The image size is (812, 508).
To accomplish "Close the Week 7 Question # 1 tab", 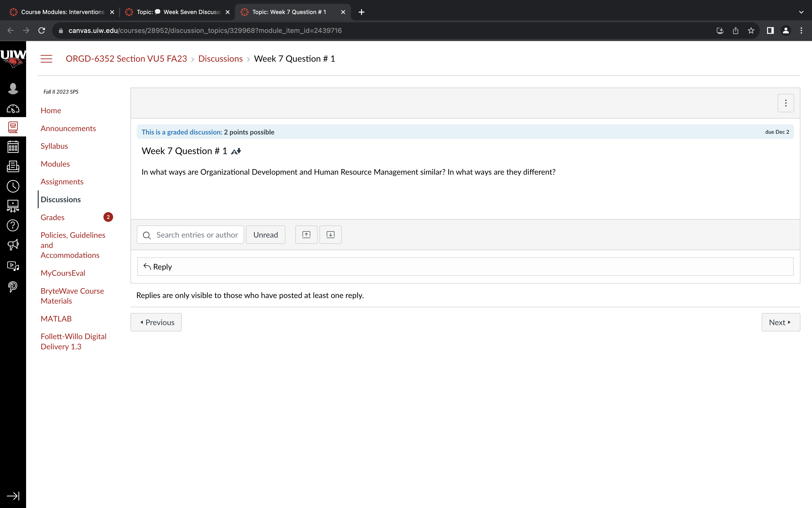I will coord(343,12).
